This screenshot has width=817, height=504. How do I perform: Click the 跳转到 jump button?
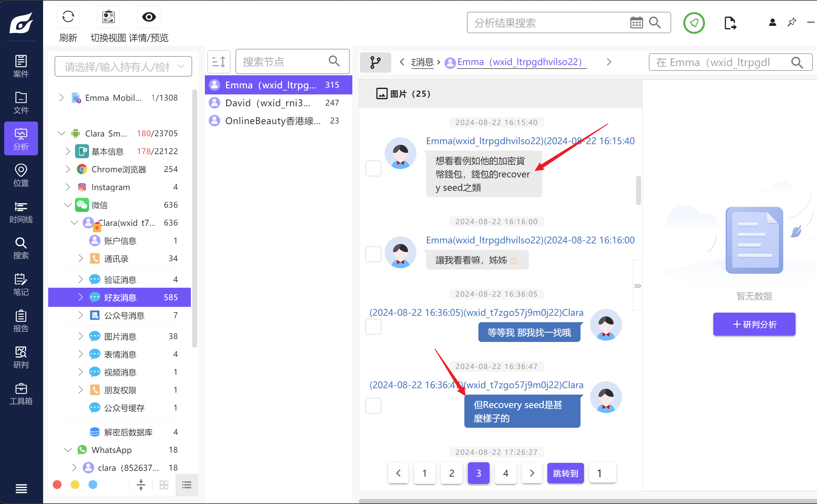pyautogui.click(x=565, y=473)
